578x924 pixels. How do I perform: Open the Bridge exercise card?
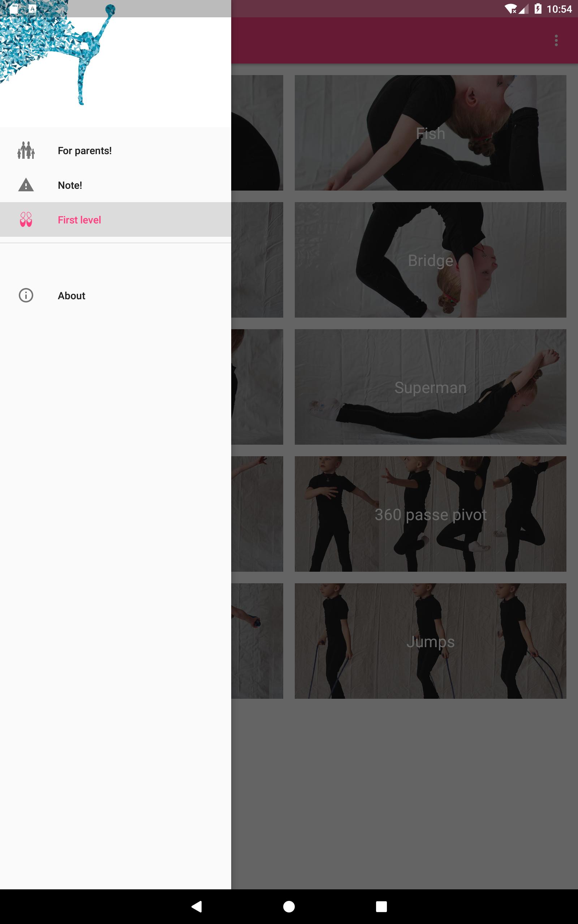431,260
